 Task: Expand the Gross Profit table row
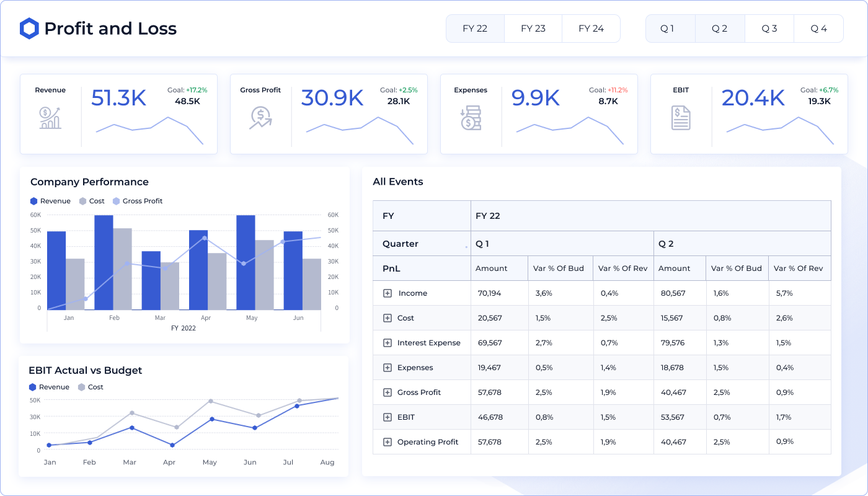pos(387,392)
